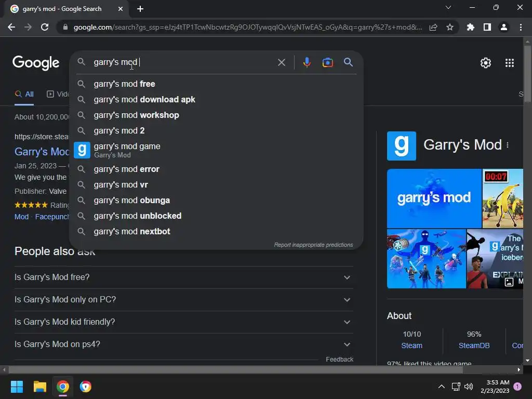Choose suggestion 'garry's mod nextbot'

[216, 231]
